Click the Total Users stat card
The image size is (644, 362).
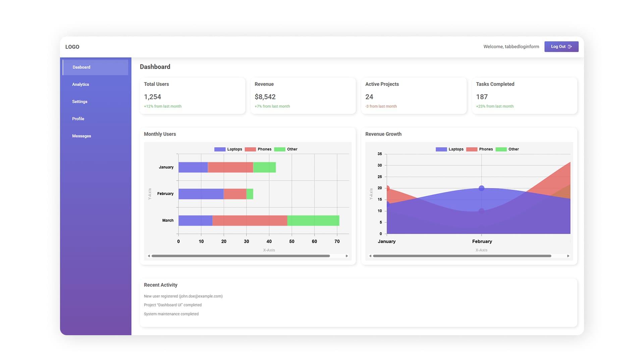[192, 96]
